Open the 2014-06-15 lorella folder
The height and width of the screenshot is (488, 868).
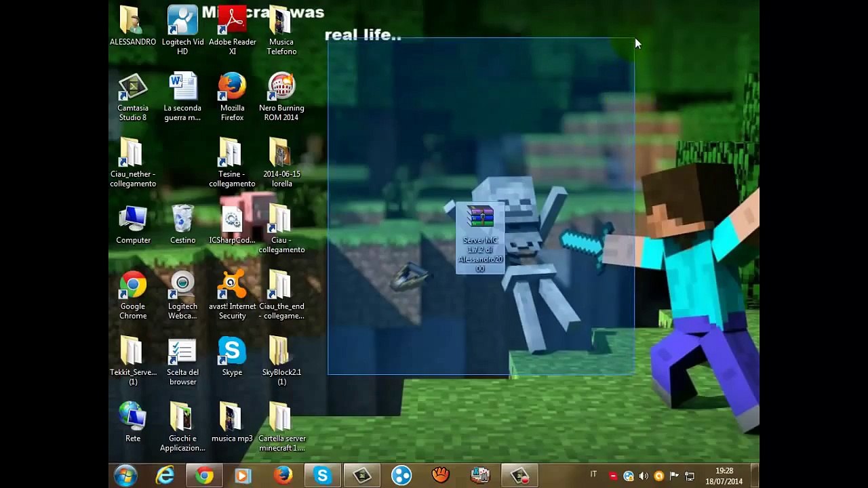point(281,163)
